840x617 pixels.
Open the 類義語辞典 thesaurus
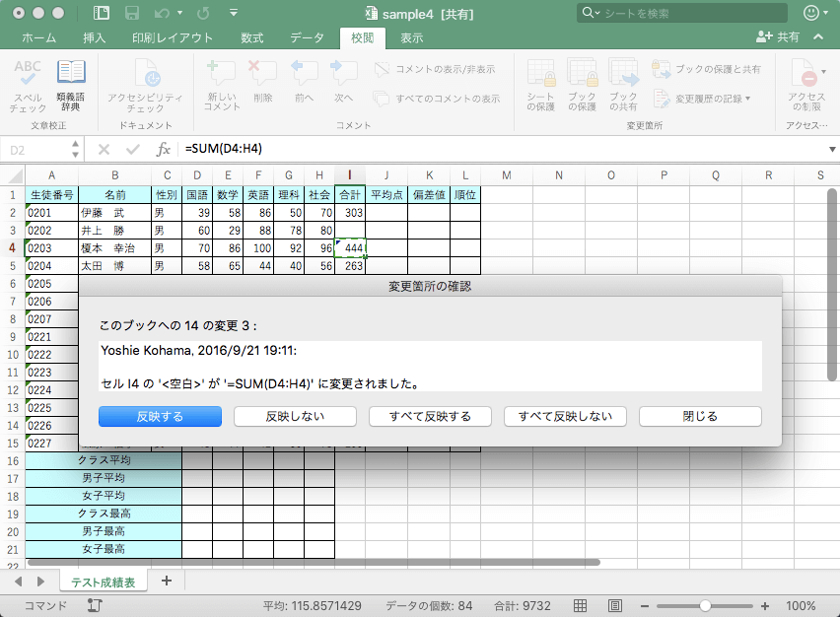[x=71, y=85]
